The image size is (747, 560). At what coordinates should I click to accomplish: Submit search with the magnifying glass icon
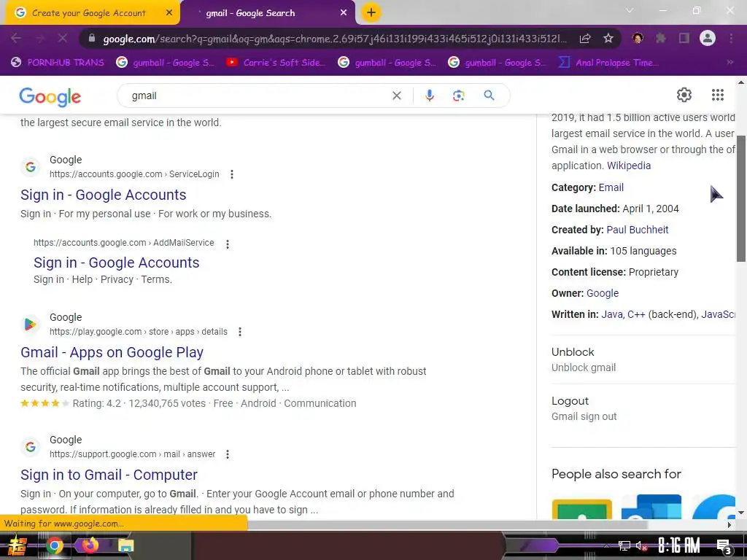coord(489,96)
